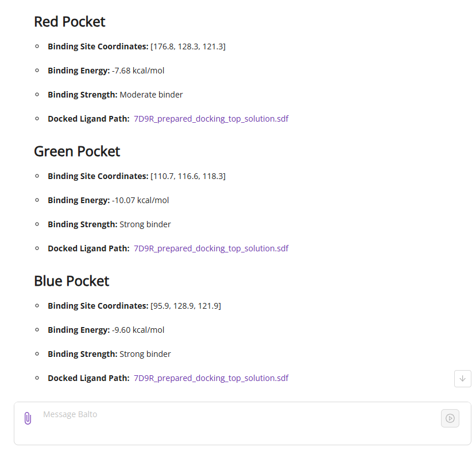Click the scroll-to-bottom down arrow button
This screenshot has height=451, width=476.
coord(462,379)
